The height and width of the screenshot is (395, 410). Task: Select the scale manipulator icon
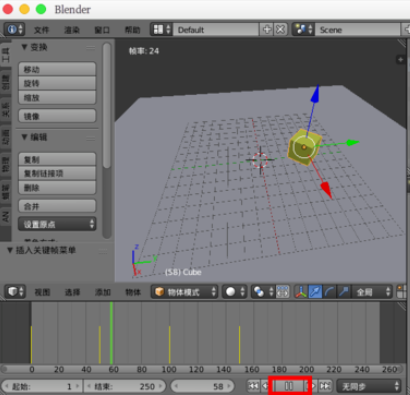pos(344,292)
